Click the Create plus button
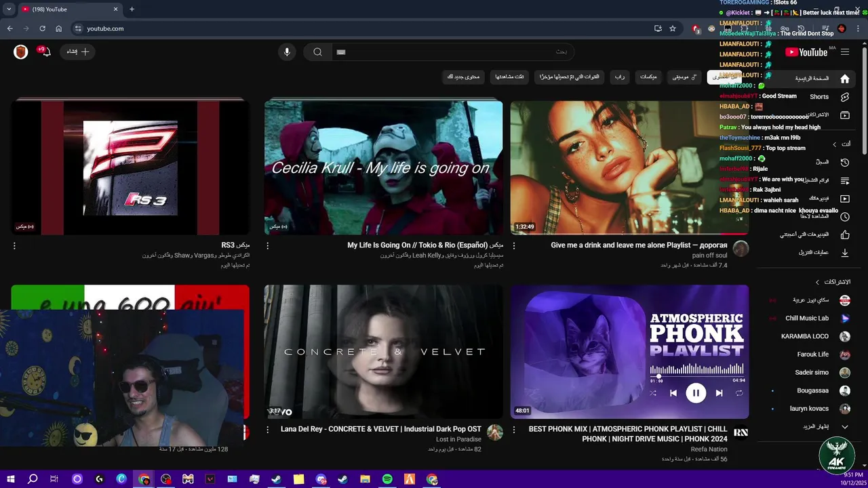The image size is (868, 488). (77, 52)
